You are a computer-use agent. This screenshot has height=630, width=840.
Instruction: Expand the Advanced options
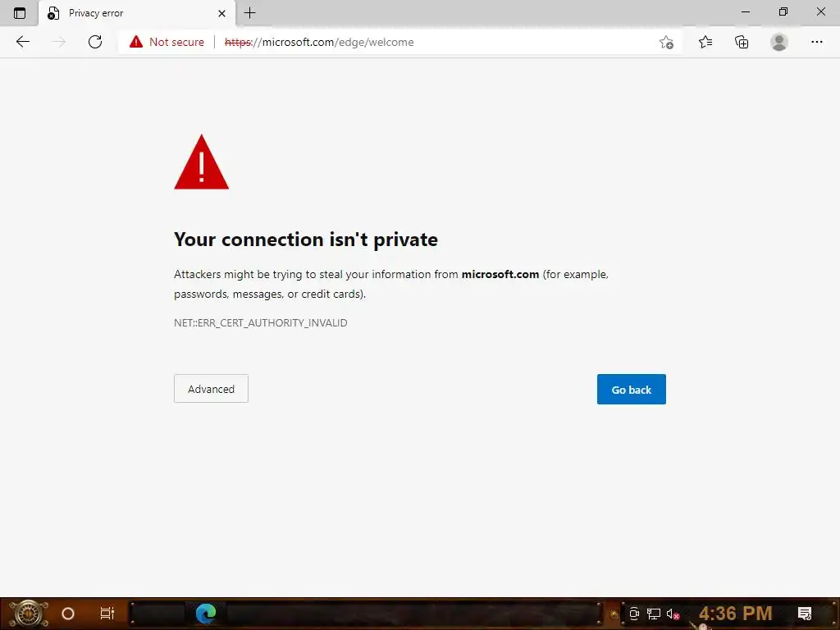pos(211,389)
